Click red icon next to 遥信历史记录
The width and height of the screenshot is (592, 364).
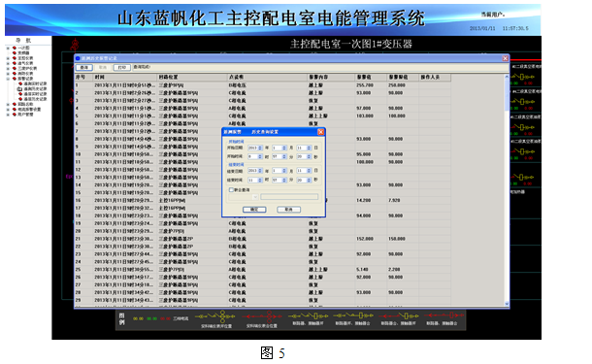click(x=20, y=99)
